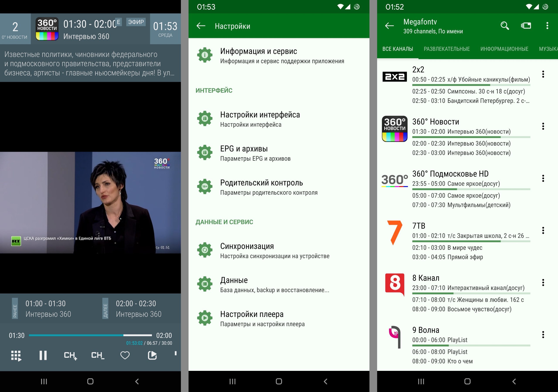Go back from Настройки screen
The width and height of the screenshot is (558, 392).
(201, 26)
